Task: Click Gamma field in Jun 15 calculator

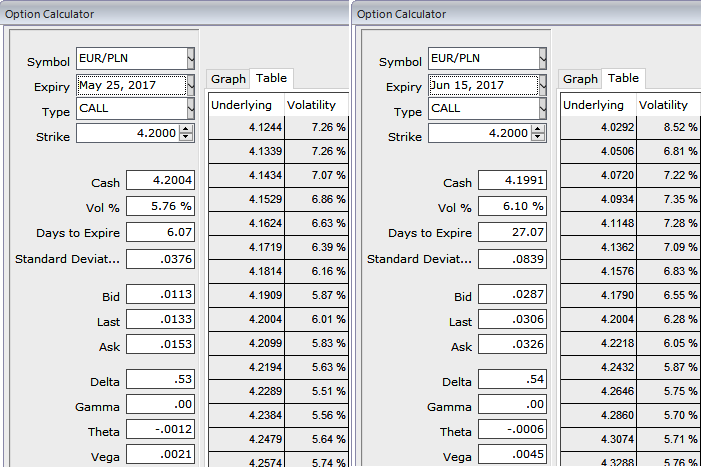Action: [x=512, y=404]
